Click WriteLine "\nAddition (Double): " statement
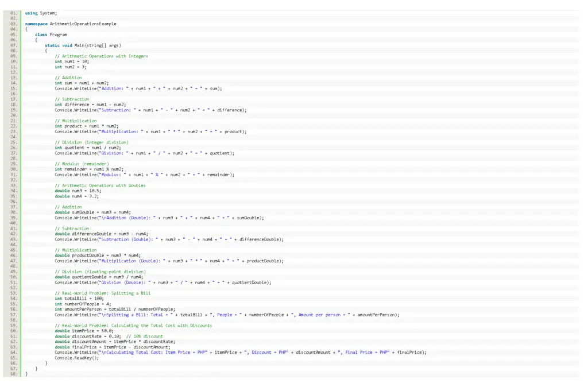The image size is (588, 387). 160,218
